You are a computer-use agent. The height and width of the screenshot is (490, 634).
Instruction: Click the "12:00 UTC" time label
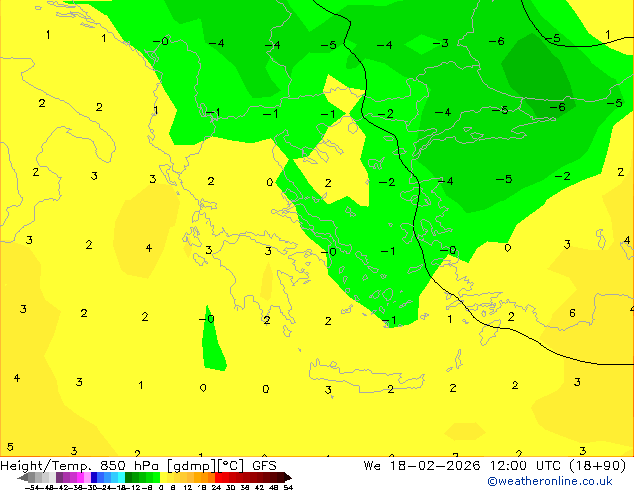pyautogui.click(x=526, y=466)
